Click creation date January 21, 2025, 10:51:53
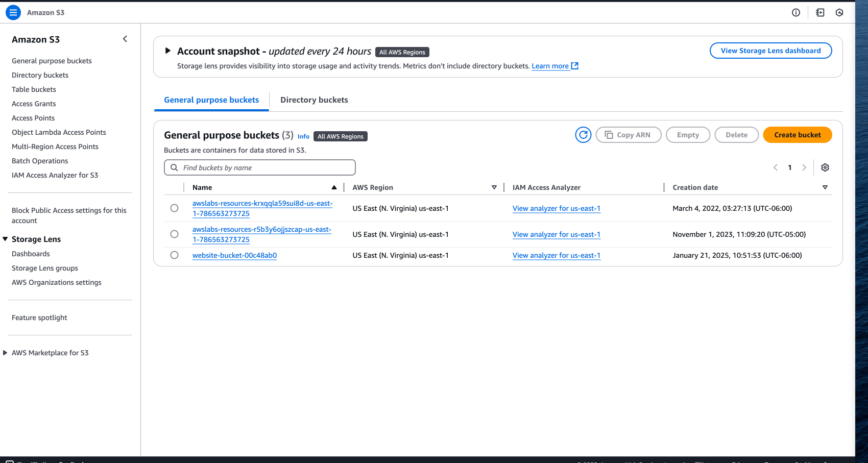Viewport: 868px width, 463px height. click(737, 255)
